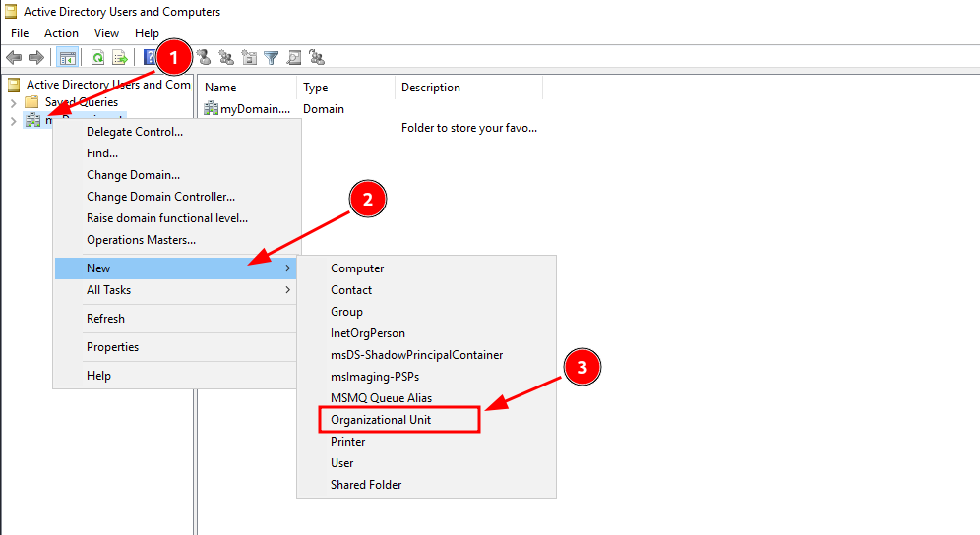The image size is (980, 535).
Task: Select the highlighted New menu entry
Action: 175,268
